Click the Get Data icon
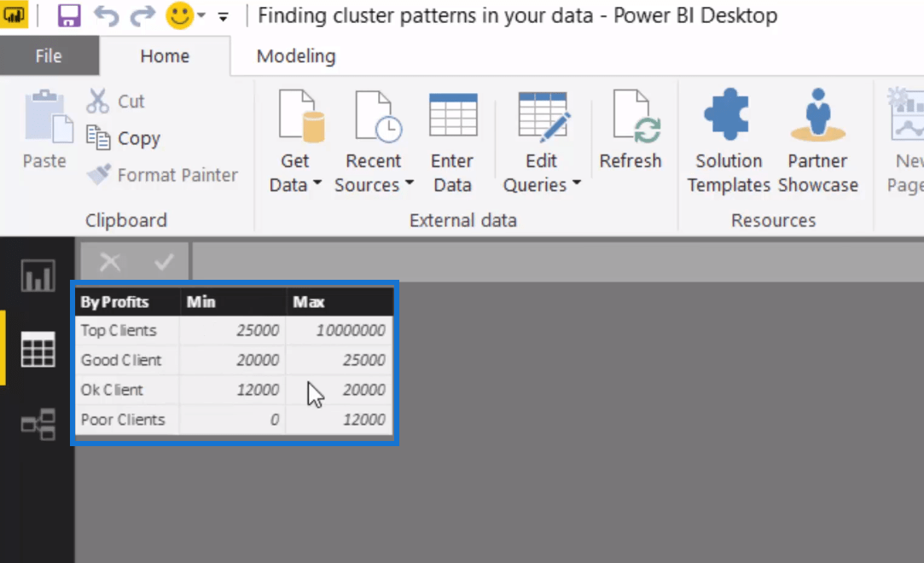The width and height of the screenshot is (924, 563). coord(301,116)
